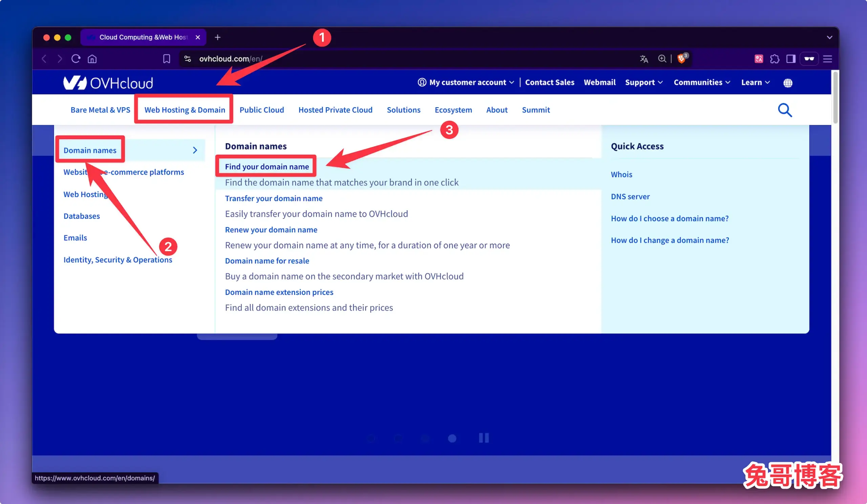Image resolution: width=867 pixels, height=504 pixels.
Task: Open Bare Metal & VPS menu
Action: point(101,110)
